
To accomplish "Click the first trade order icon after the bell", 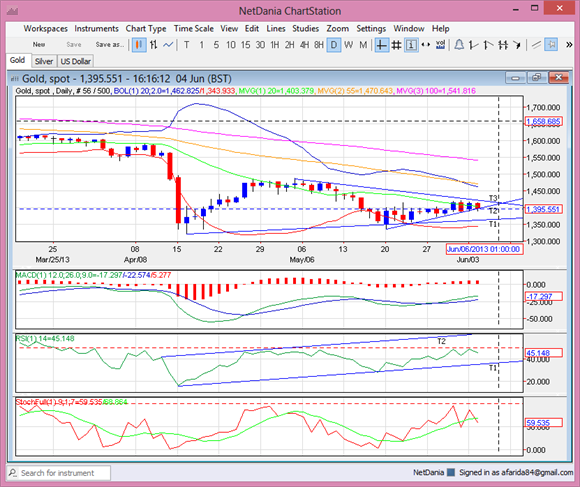I will coord(473,45).
